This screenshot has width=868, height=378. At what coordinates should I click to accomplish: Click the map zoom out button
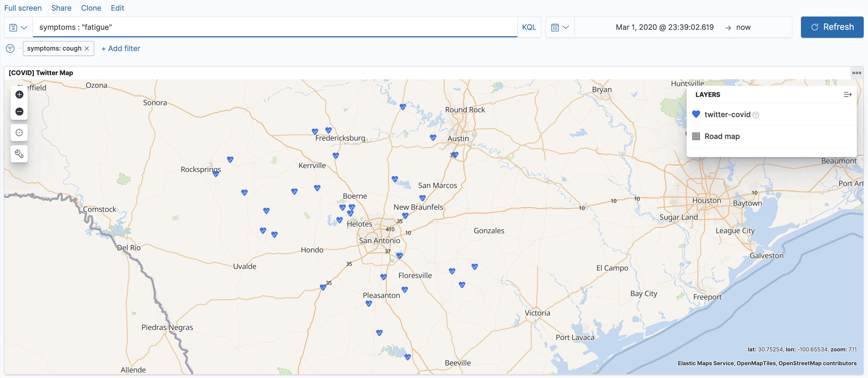(x=19, y=112)
